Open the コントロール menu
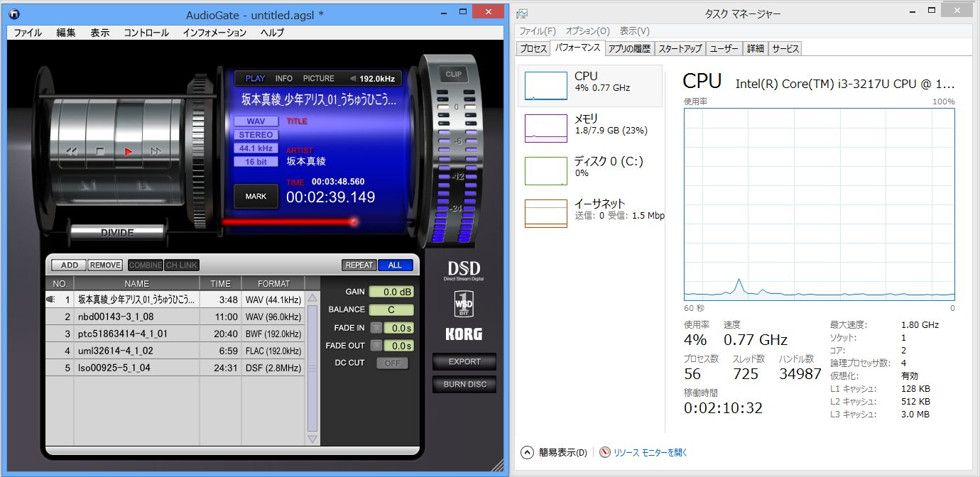 146,33
